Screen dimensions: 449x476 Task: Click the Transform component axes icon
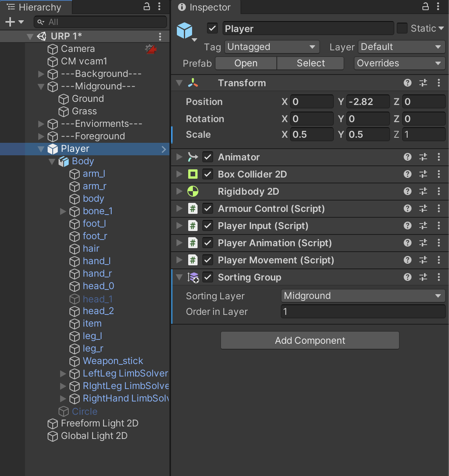[193, 83]
